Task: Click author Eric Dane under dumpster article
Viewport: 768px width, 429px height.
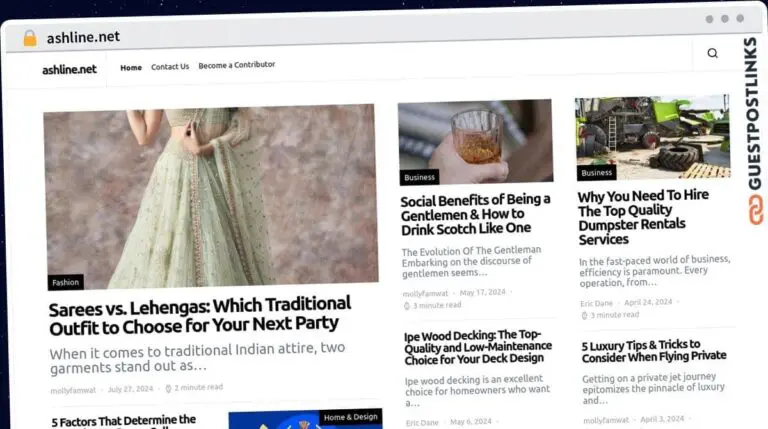Action: [x=596, y=303]
